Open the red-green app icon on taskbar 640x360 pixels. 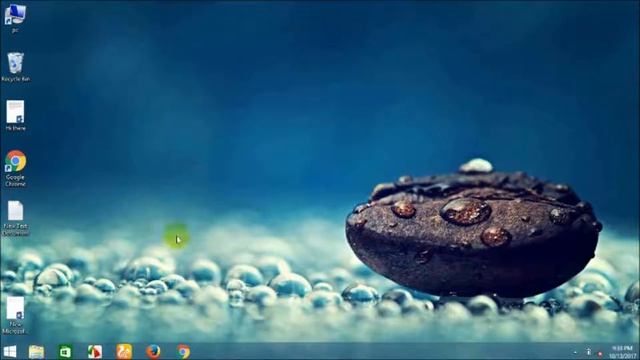[94, 351]
